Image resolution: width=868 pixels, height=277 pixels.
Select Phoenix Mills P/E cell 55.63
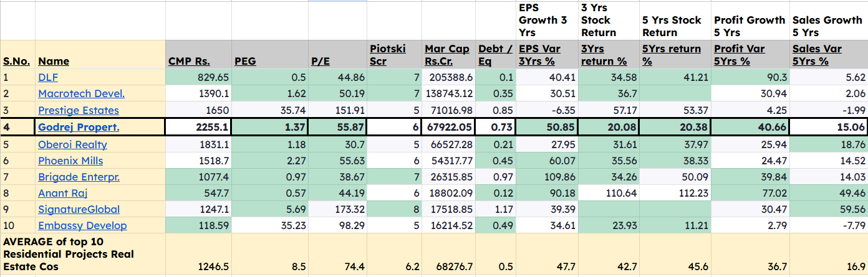[337, 161]
